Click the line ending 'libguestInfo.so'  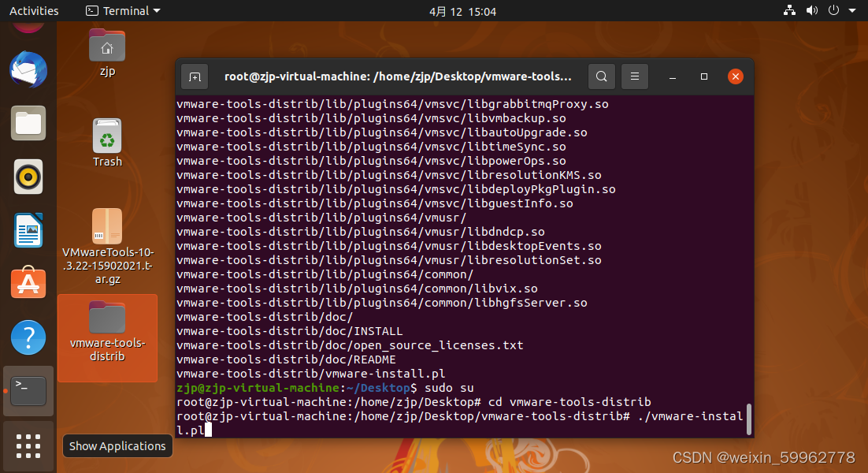375,203
